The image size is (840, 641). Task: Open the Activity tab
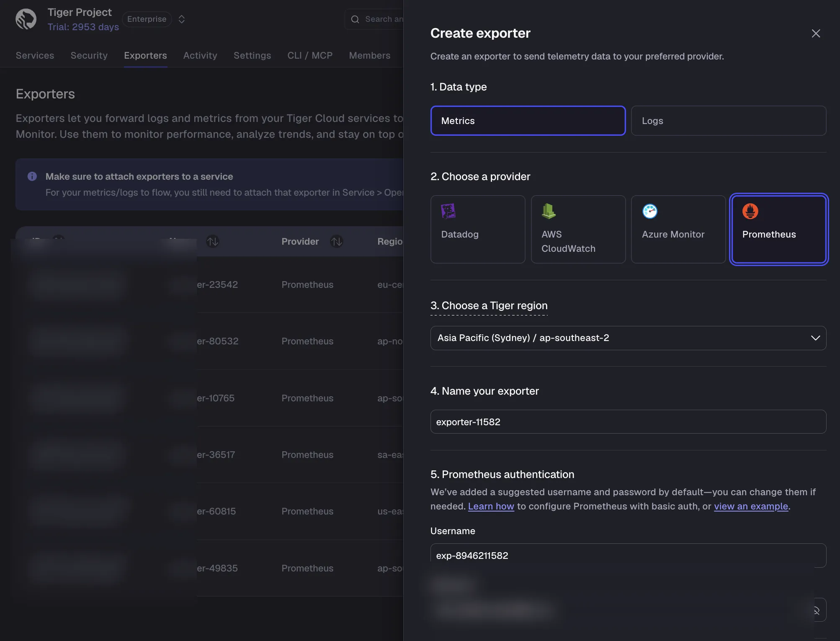click(200, 55)
